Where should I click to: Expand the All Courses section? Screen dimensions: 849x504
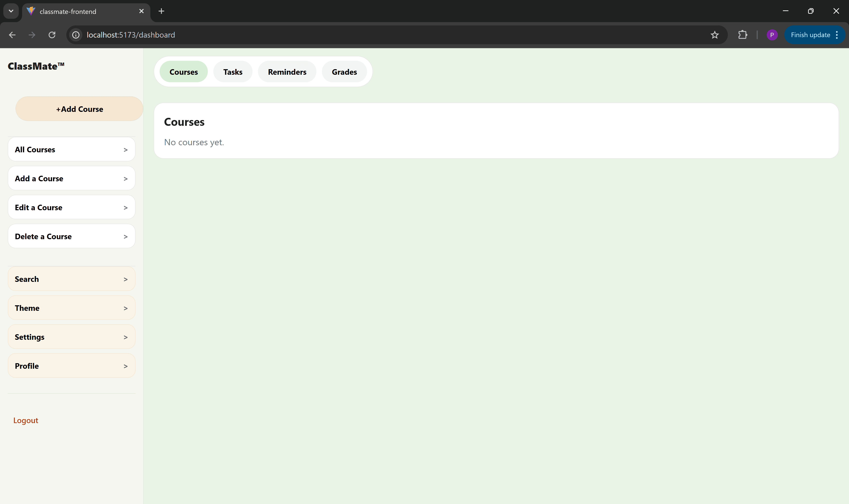tap(71, 149)
